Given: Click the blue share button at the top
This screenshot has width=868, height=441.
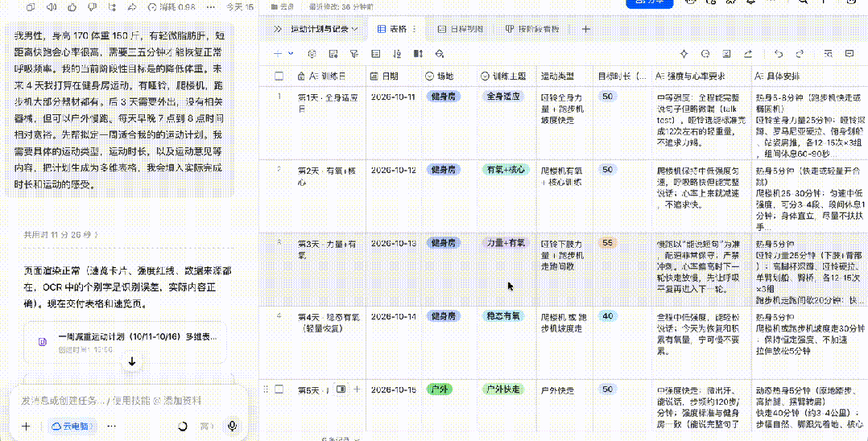Looking at the screenshot, I should pos(650,2).
